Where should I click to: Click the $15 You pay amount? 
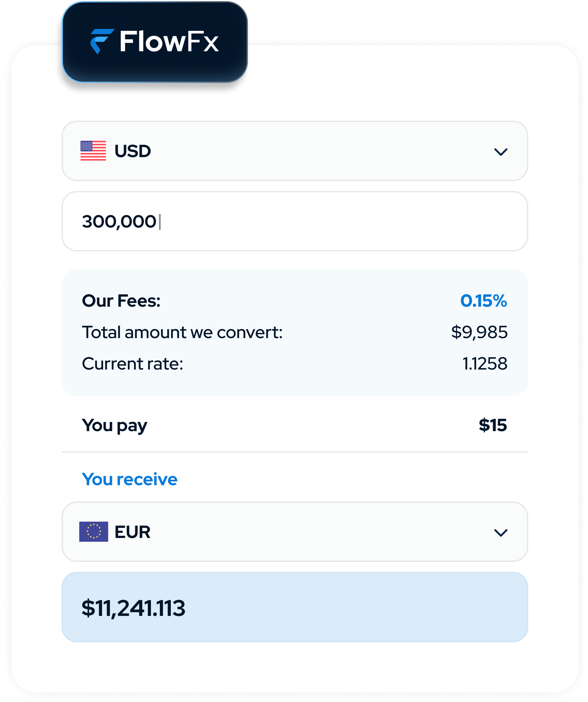[x=493, y=425]
